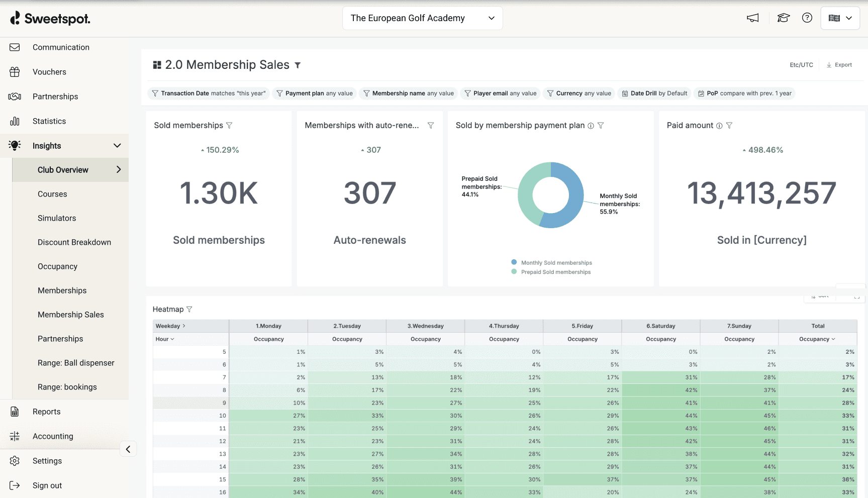
Task: Click the 6.Saturday column header
Action: click(x=661, y=326)
